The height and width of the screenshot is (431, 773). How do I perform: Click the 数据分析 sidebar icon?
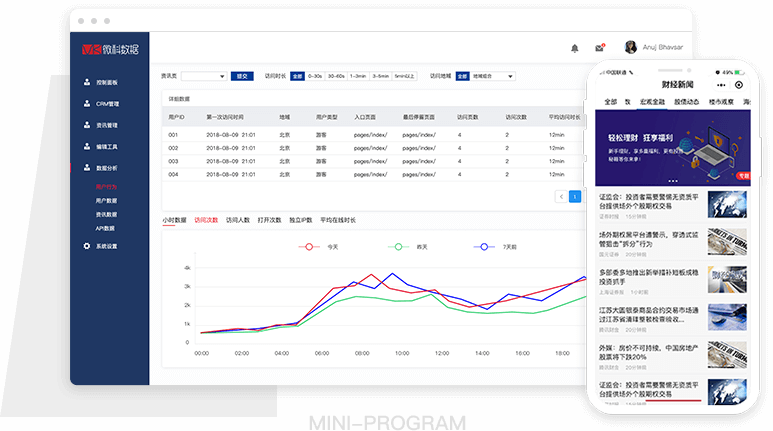(x=87, y=168)
